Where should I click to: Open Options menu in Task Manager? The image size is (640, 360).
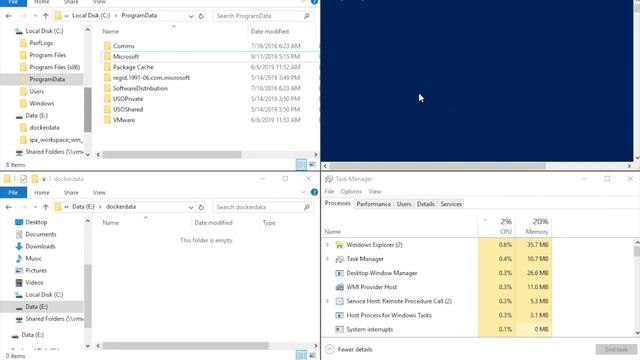pyautogui.click(x=351, y=191)
